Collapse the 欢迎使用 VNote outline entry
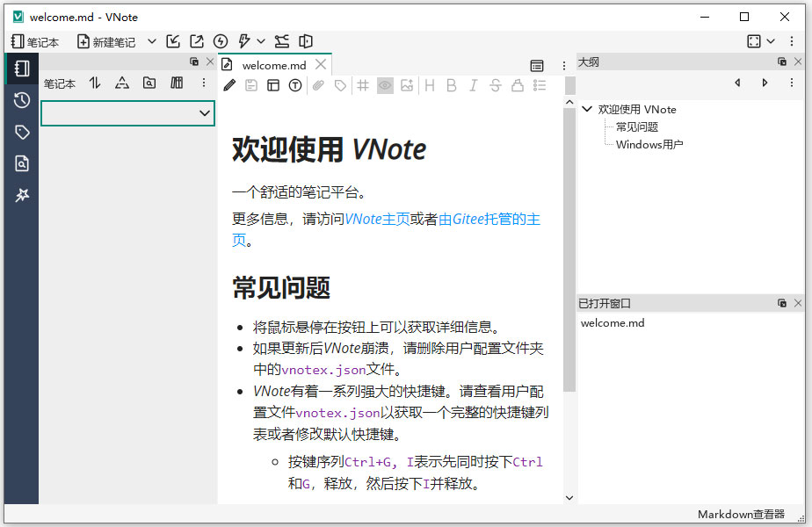 tap(587, 109)
